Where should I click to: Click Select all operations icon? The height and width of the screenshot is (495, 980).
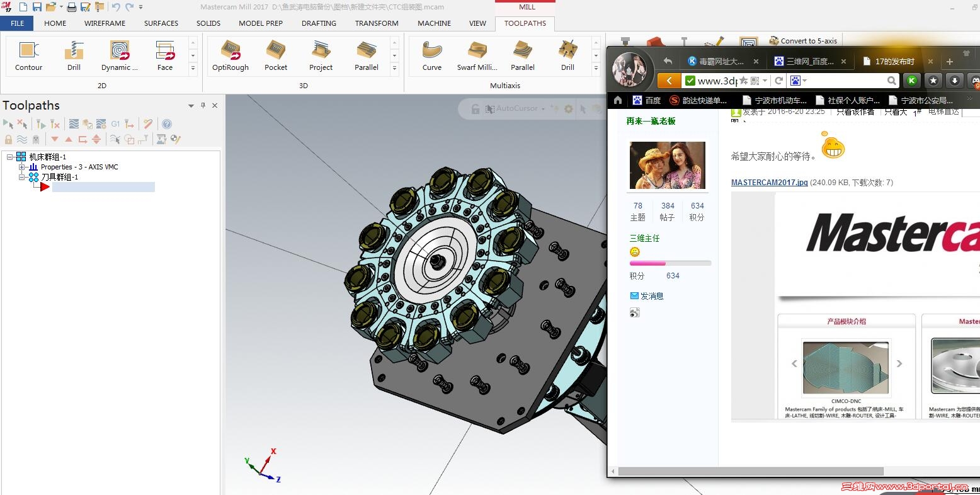[x=8, y=124]
